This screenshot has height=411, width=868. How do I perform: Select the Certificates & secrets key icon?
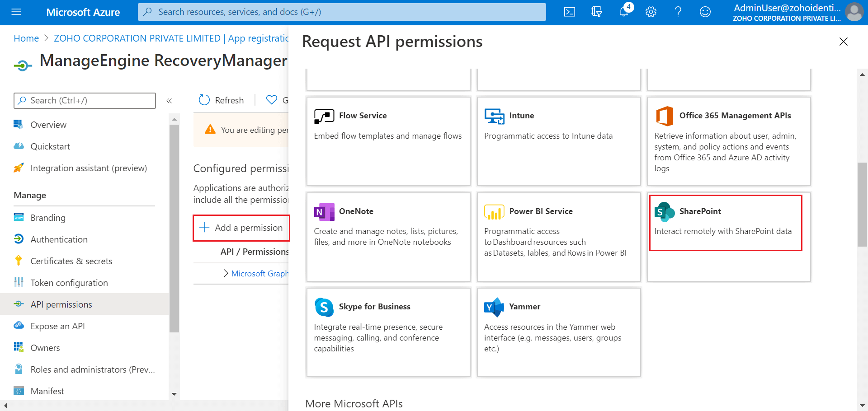pyautogui.click(x=19, y=261)
